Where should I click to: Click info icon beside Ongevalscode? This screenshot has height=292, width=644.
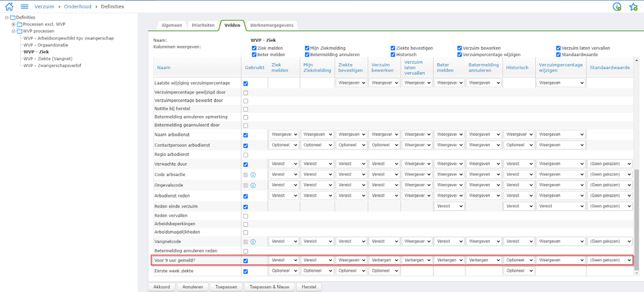253,186
